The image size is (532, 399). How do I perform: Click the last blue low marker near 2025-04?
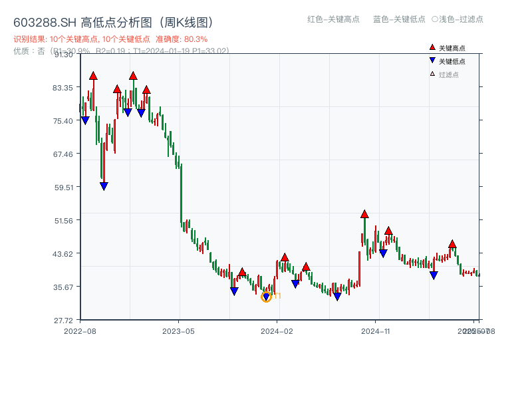point(434,275)
